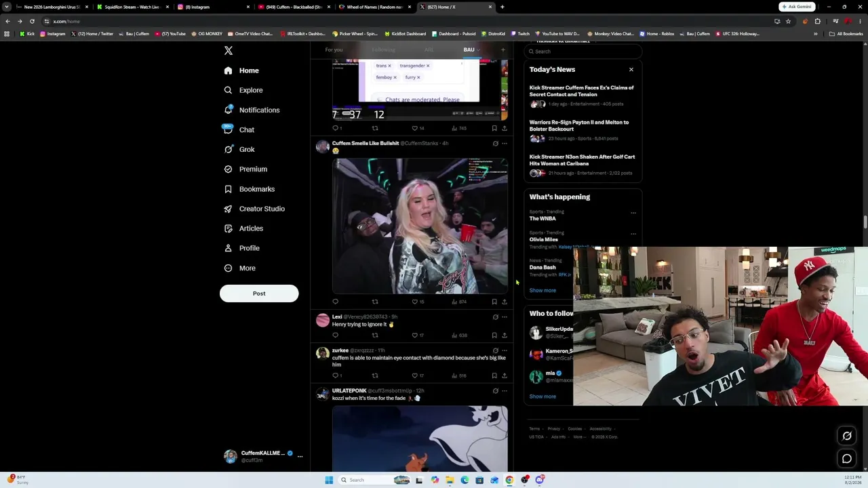Open Articles from the sidebar
Screen dimensions: 868x488
coord(243,228)
